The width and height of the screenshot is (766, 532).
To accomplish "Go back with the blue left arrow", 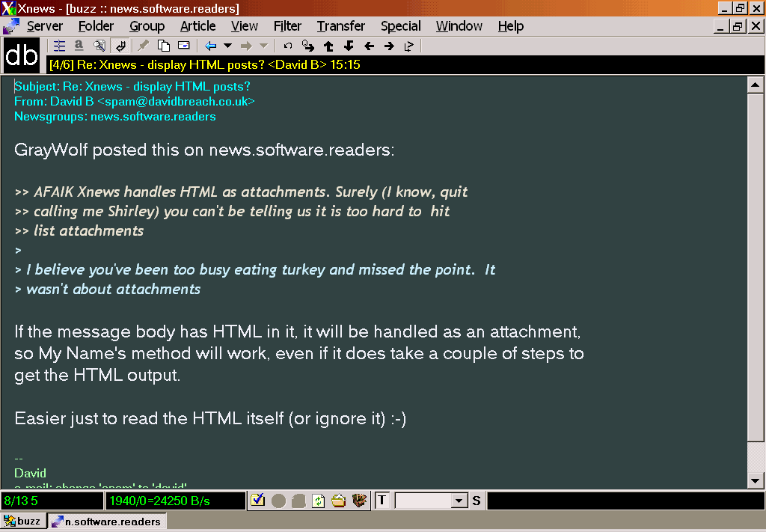I will point(210,46).
